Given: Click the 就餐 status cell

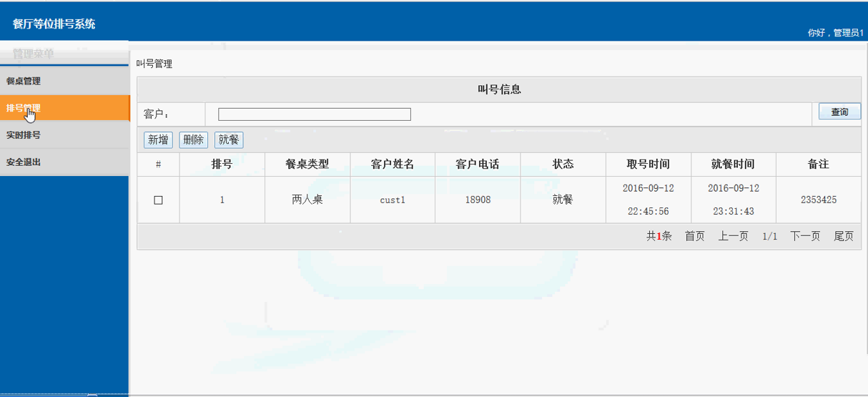Looking at the screenshot, I should tap(563, 200).
